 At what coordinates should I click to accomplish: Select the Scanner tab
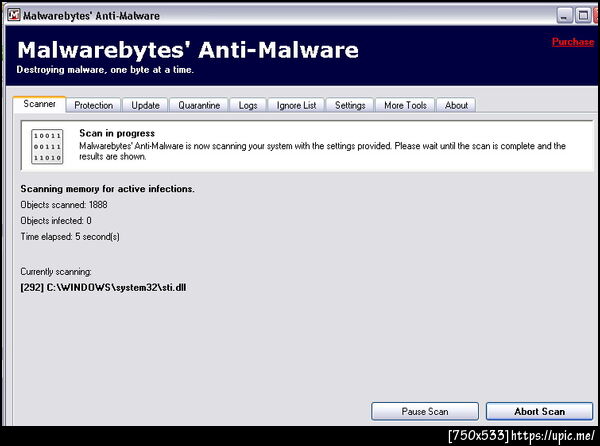click(39, 104)
